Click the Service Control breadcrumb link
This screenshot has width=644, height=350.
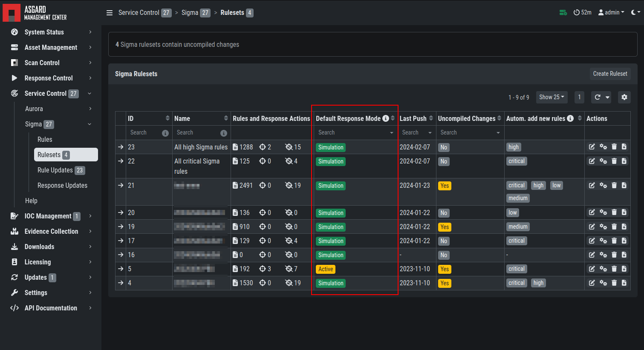pos(139,13)
